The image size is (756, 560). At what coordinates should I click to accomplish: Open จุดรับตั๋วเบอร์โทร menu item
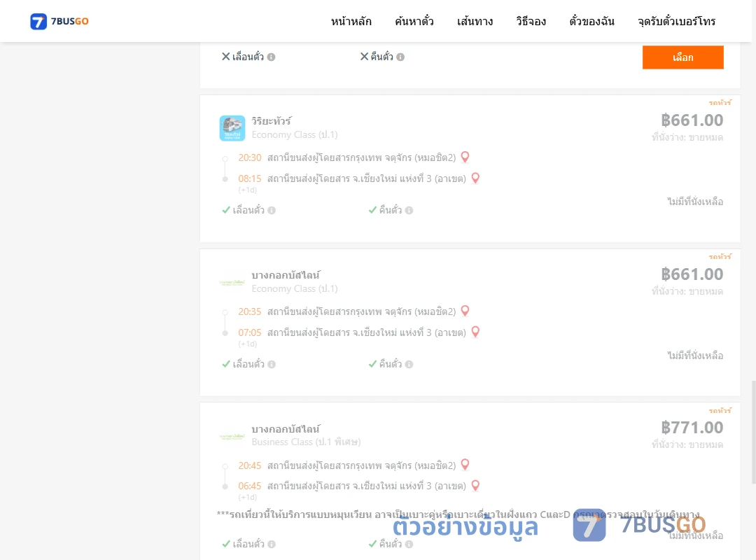coord(676,21)
